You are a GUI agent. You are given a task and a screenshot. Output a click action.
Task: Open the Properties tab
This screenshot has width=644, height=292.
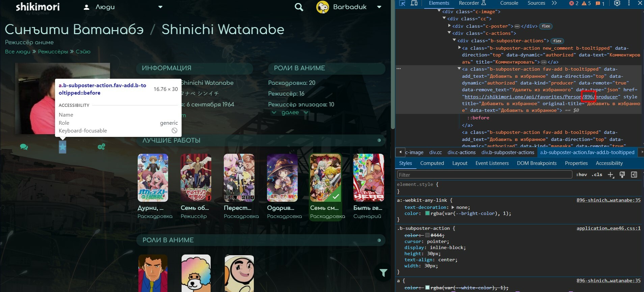[x=576, y=163]
